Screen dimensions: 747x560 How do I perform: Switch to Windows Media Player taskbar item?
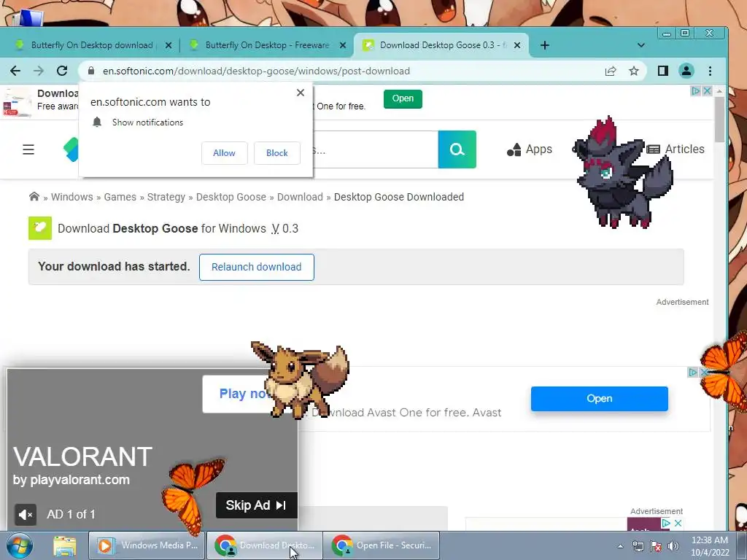(x=147, y=545)
